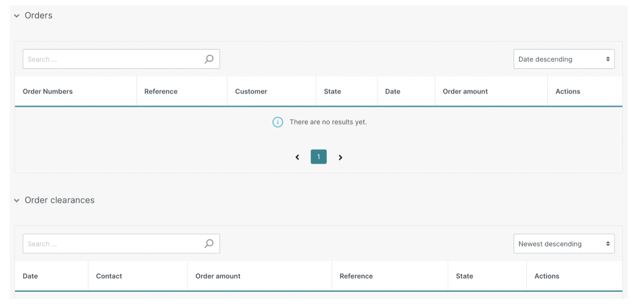Select page 1 in pagination
The height and width of the screenshot is (307, 644).
(319, 157)
